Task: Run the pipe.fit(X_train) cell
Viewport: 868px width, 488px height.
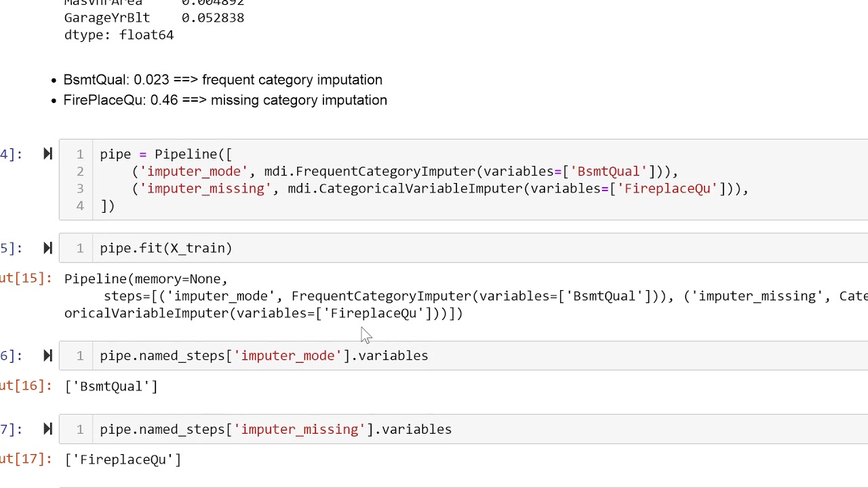Action: coord(47,248)
